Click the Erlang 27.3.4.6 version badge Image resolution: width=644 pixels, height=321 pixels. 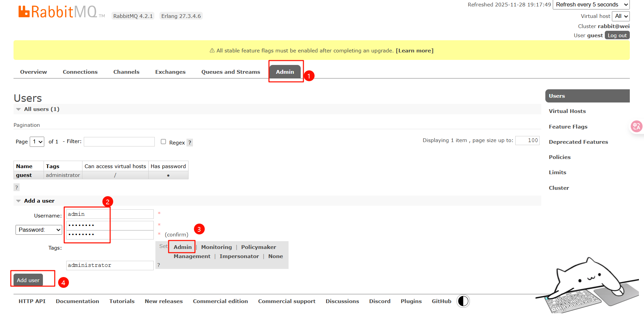181,16
